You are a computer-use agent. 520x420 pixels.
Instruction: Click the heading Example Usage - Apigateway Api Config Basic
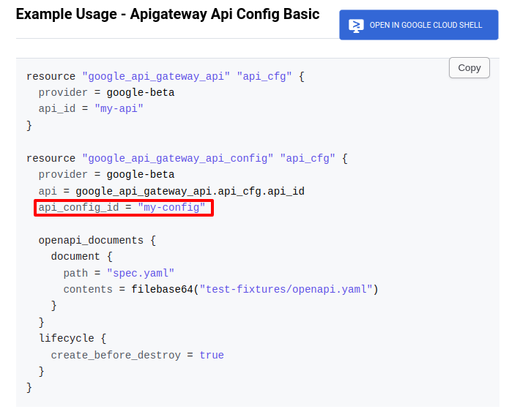click(168, 14)
